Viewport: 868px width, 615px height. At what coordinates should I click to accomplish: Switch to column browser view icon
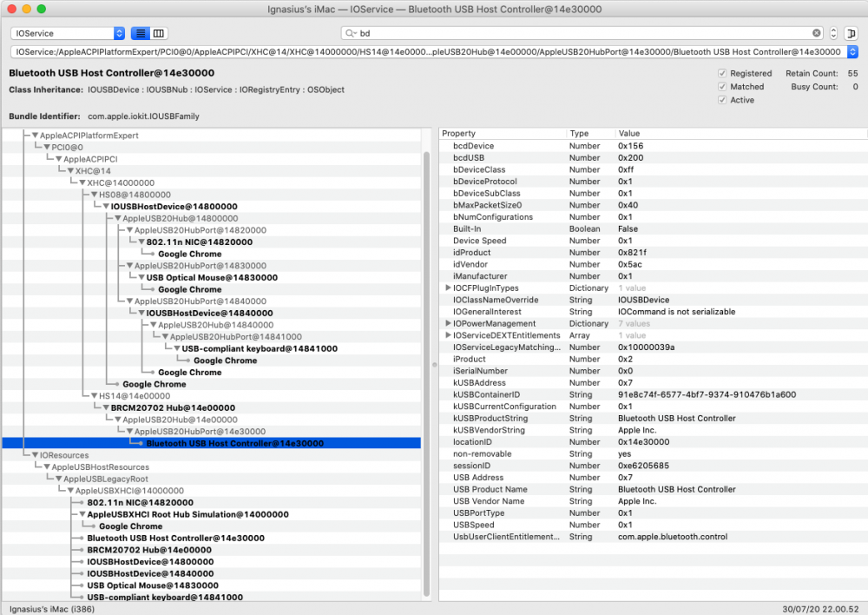[159, 33]
